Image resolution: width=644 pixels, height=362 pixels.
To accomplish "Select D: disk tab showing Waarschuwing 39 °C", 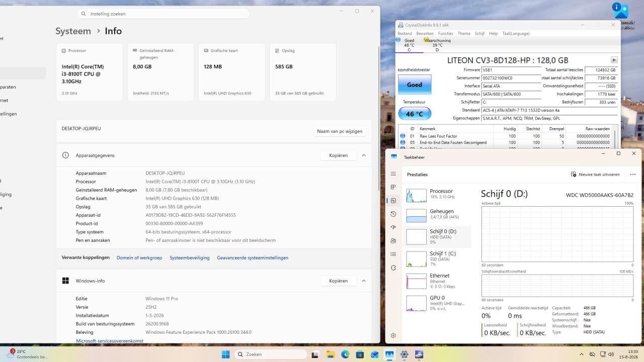I will pyautogui.click(x=437, y=45).
